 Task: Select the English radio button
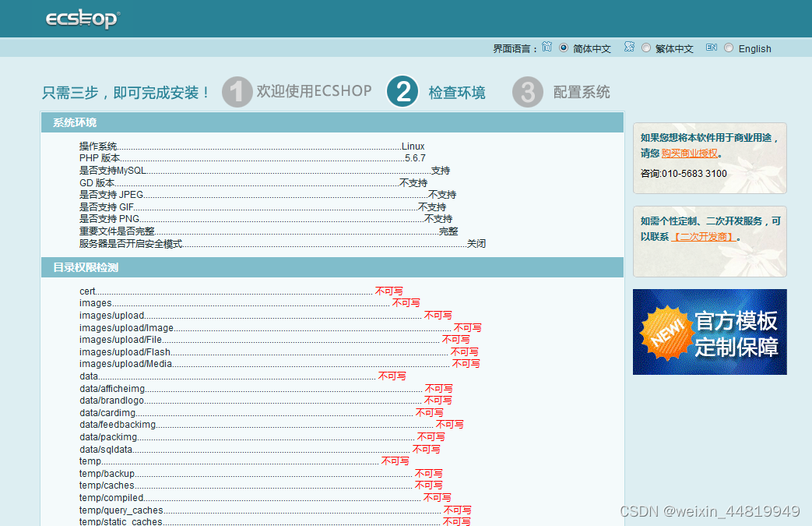click(729, 48)
